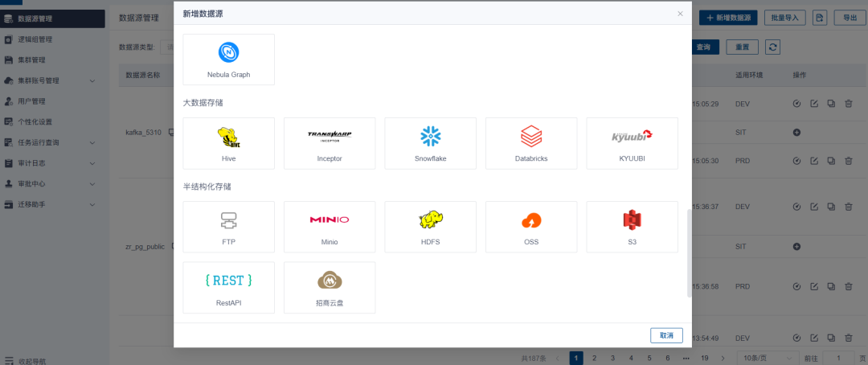Select the KYUUBI data source card
This screenshot has height=365, width=868.
click(x=633, y=143)
